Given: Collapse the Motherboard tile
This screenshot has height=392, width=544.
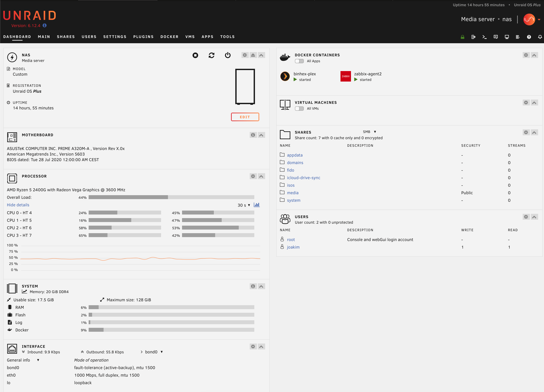Looking at the screenshot, I should tap(261, 135).
